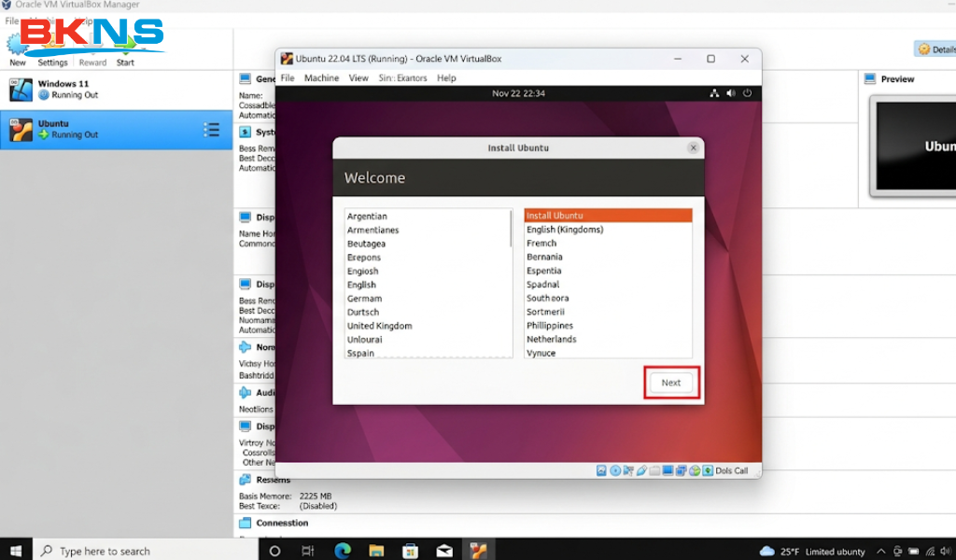Open Mail app from the taskbar
This screenshot has height=560, width=956.
[x=444, y=551]
